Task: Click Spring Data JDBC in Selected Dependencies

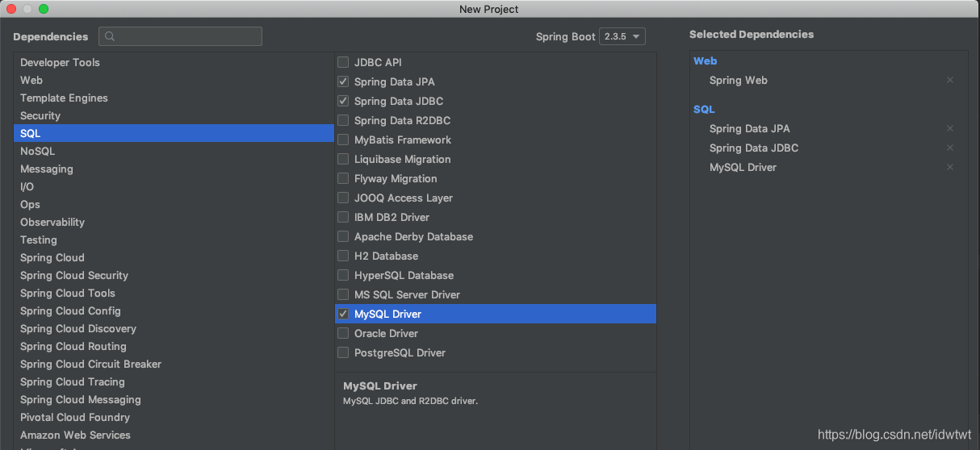Action: pos(753,148)
